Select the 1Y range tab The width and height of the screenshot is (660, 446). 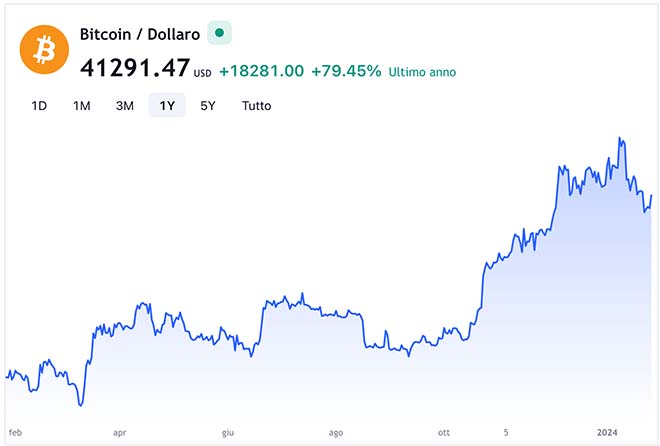(167, 105)
